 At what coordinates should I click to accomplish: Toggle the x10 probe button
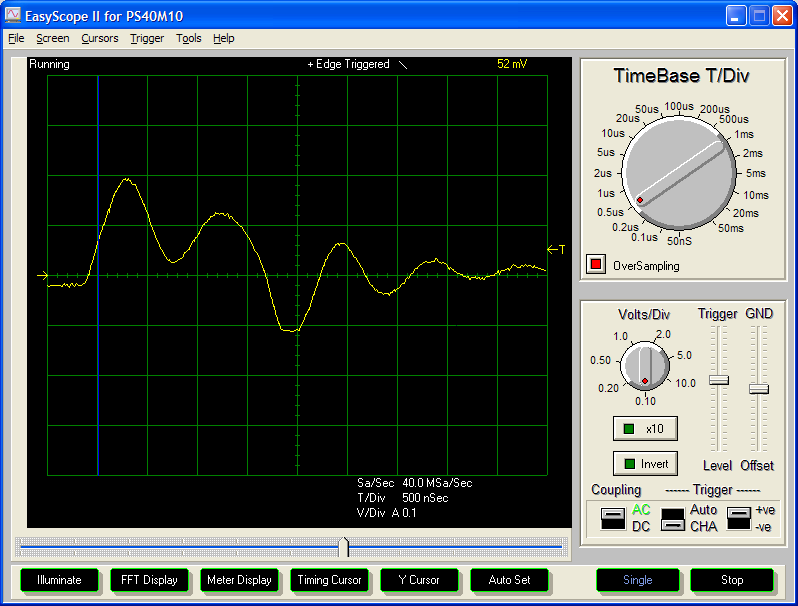coord(645,429)
